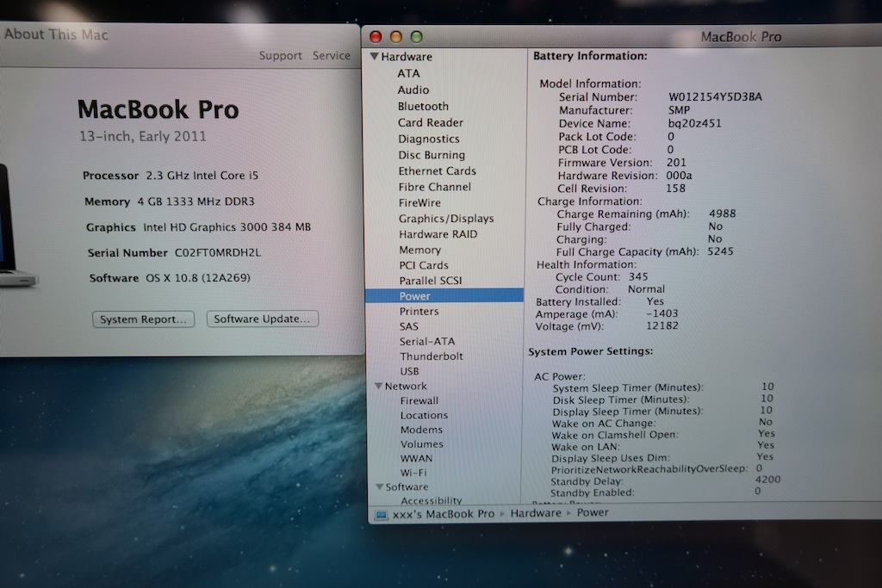Select Locations under Network

pyautogui.click(x=424, y=416)
